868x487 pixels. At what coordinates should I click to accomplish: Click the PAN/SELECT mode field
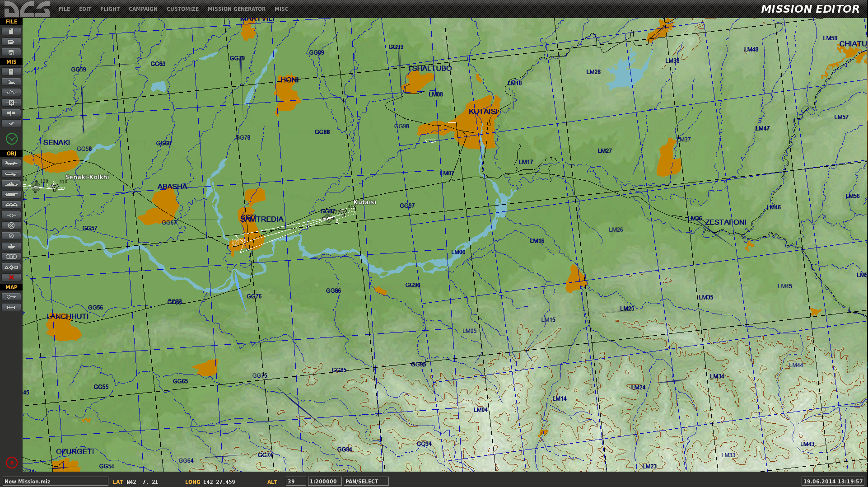366,482
